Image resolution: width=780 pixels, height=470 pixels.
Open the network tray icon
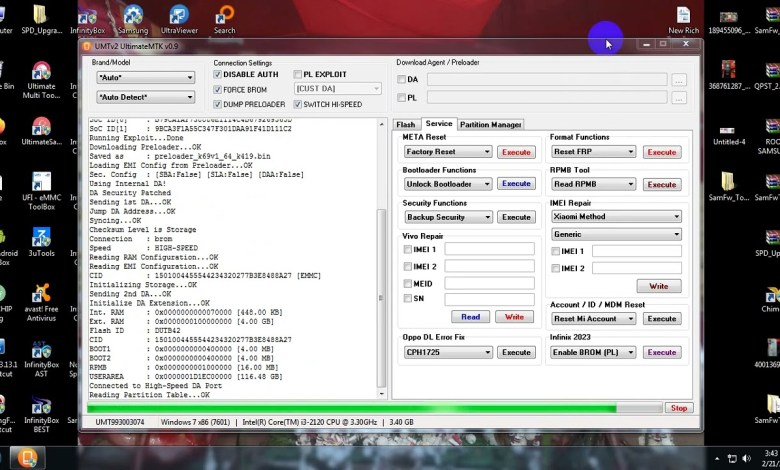[732, 459]
